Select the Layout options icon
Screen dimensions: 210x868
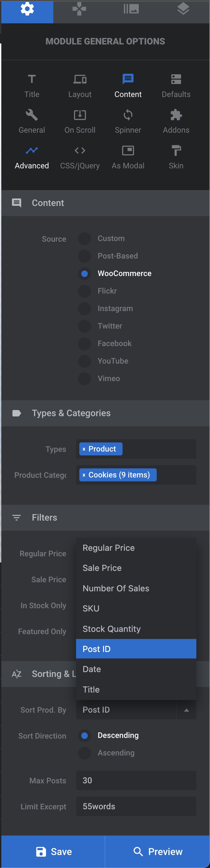tap(80, 79)
